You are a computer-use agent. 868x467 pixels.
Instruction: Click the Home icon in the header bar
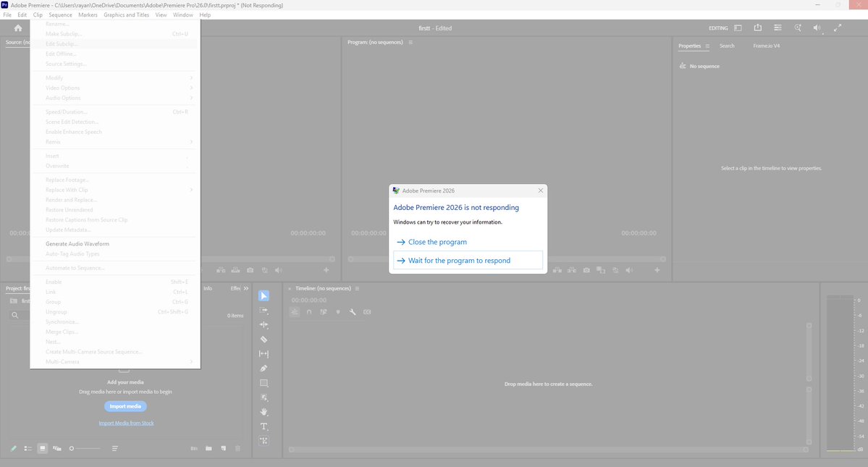pyautogui.click(x=17, y=28)
